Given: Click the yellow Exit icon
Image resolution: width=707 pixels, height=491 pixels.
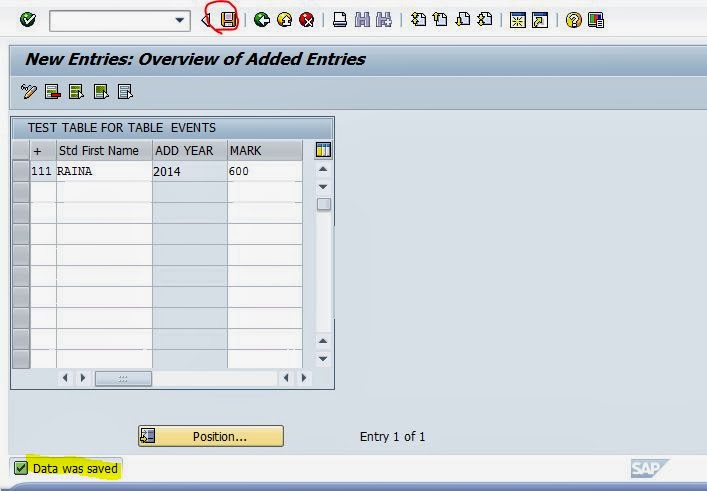Looking at the screenshot, I should point(284,20).
